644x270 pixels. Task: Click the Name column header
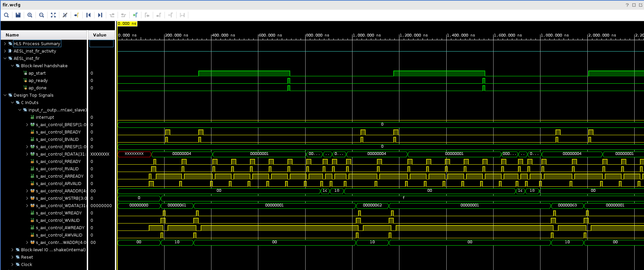[44, 35]
